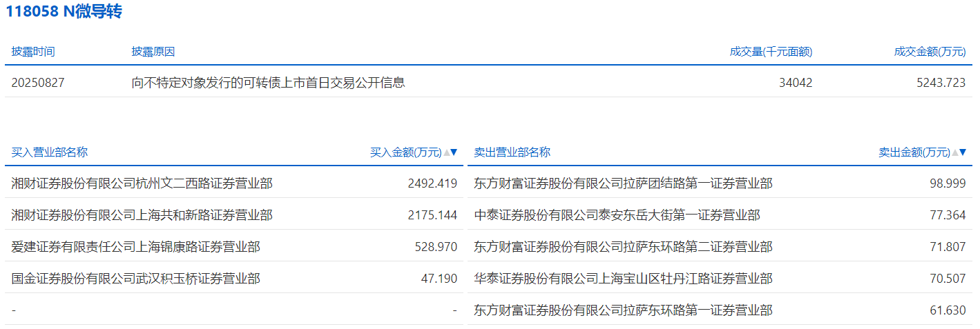Click the 卖出金额(万元) header label
Viewport: 980px width, 329px height.
tap(914, 152)
